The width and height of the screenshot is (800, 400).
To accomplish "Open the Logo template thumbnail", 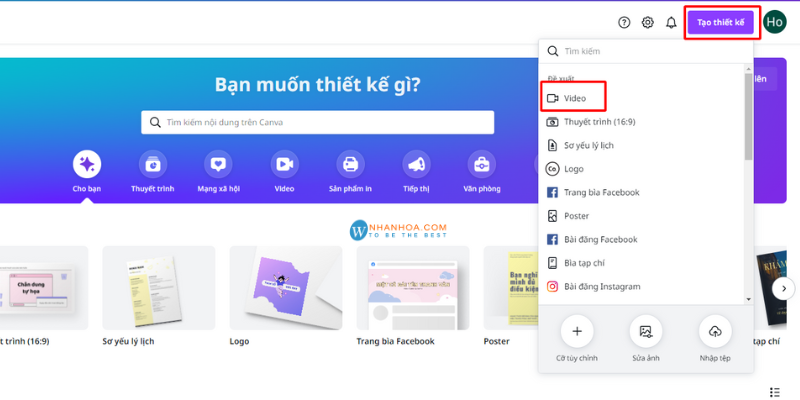I will [x=286, y=288].
